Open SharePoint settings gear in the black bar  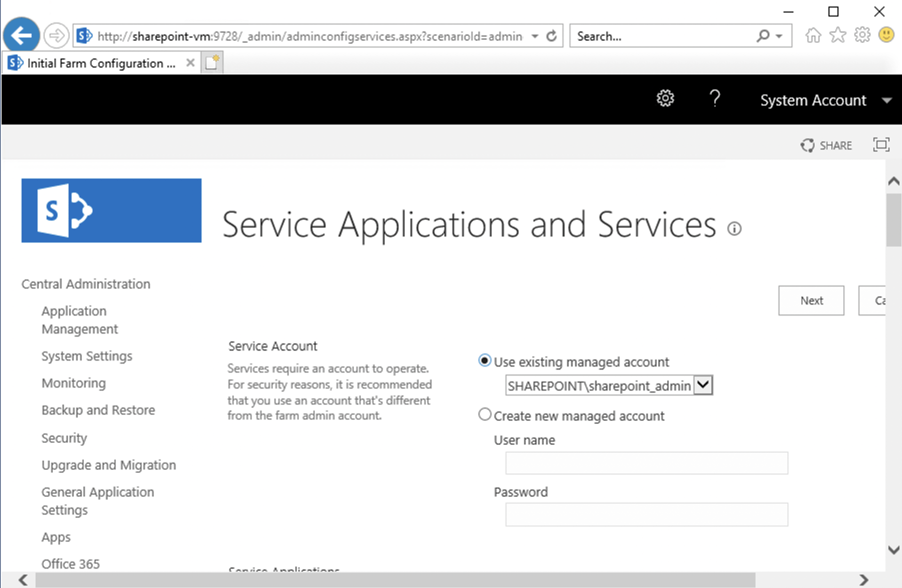click(665, 99)
